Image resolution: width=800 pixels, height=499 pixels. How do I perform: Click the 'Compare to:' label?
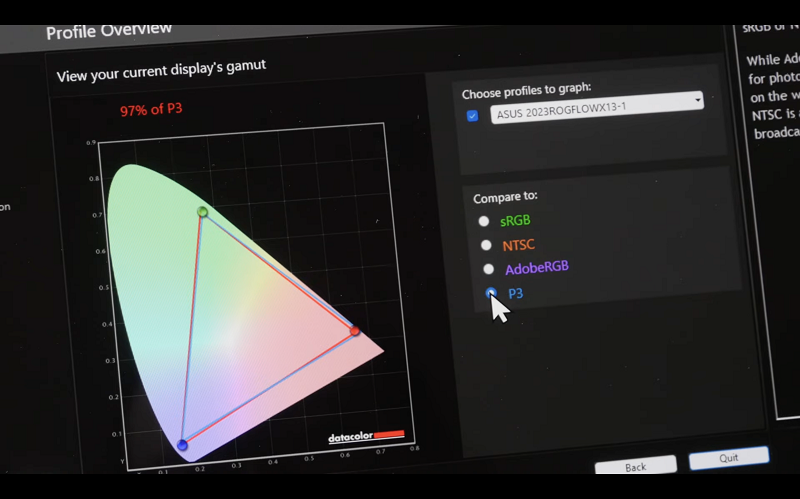tap(505, 197)
